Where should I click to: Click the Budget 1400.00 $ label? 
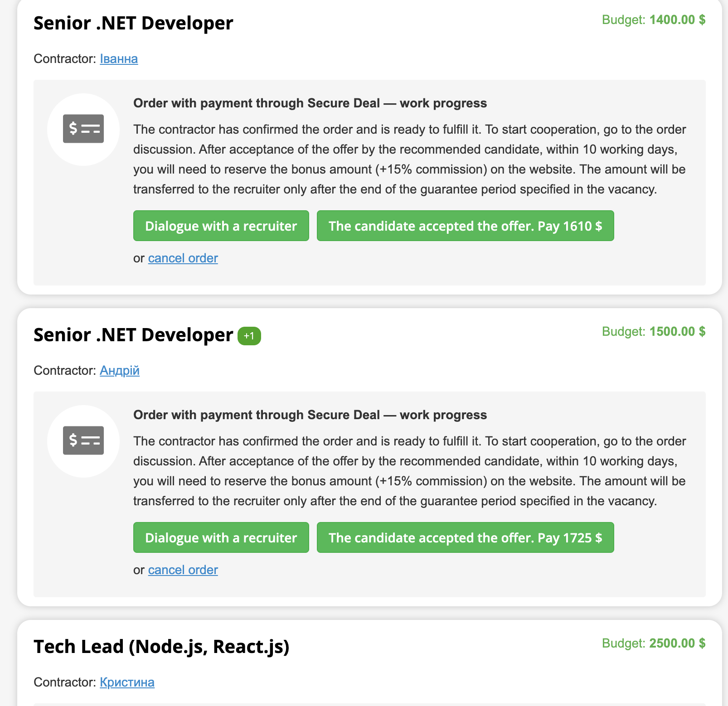[x=654, y=20]
